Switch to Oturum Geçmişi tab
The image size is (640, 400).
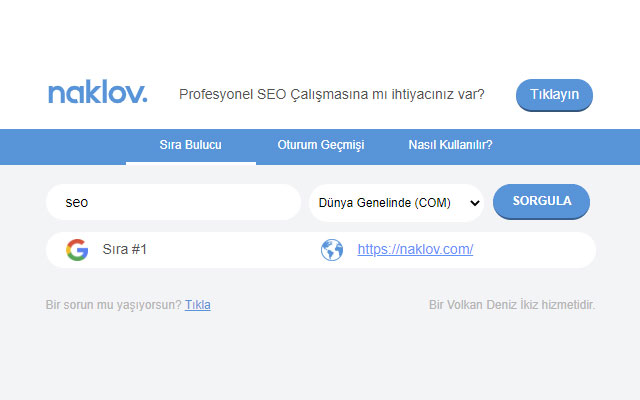(x=321, y=145)
